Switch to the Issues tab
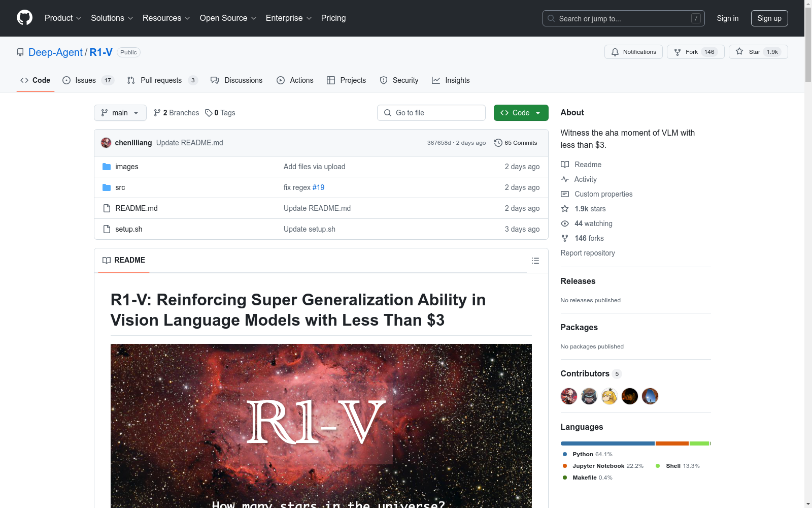This screenshot has width=812, height=508. (x=88, y=80)
